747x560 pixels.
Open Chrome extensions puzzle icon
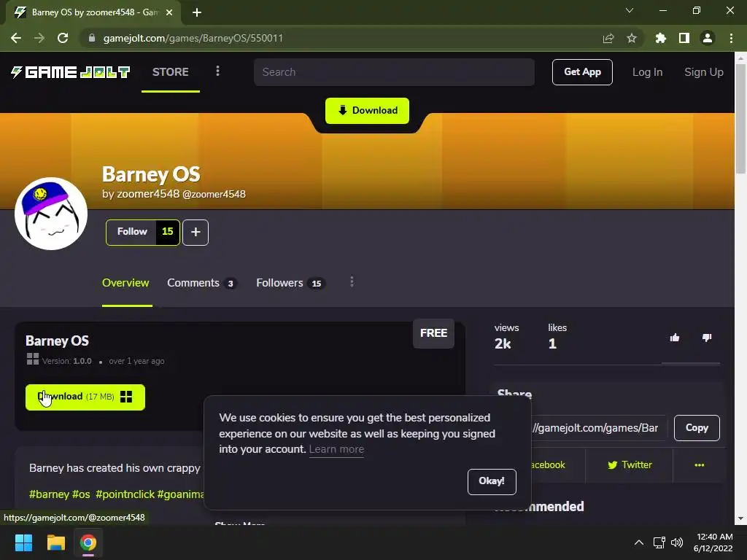(660, 38)
